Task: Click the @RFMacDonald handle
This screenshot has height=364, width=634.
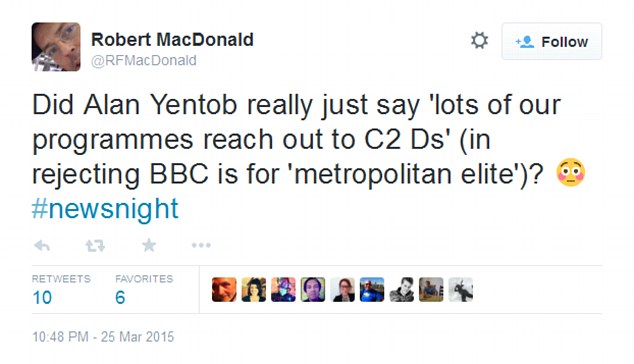Action: [x=144, y=61]
